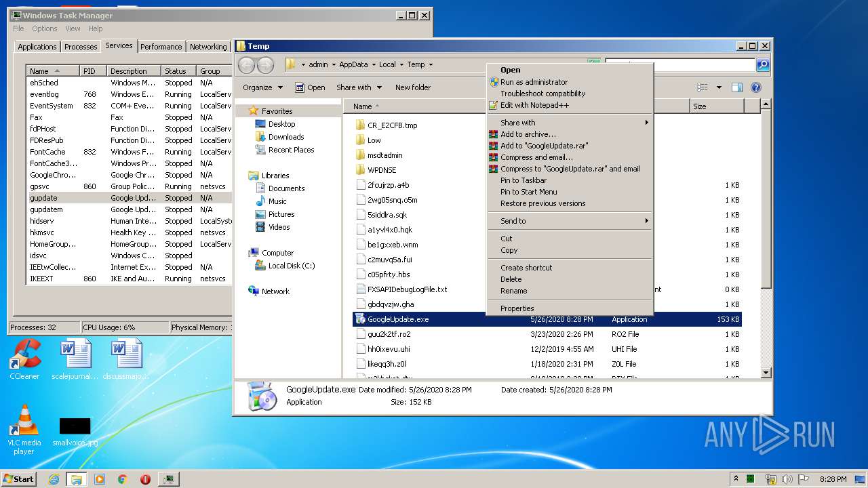This screenshot has width=868, height=488.
Task: Click the New folder button
Action: point(413,87)
